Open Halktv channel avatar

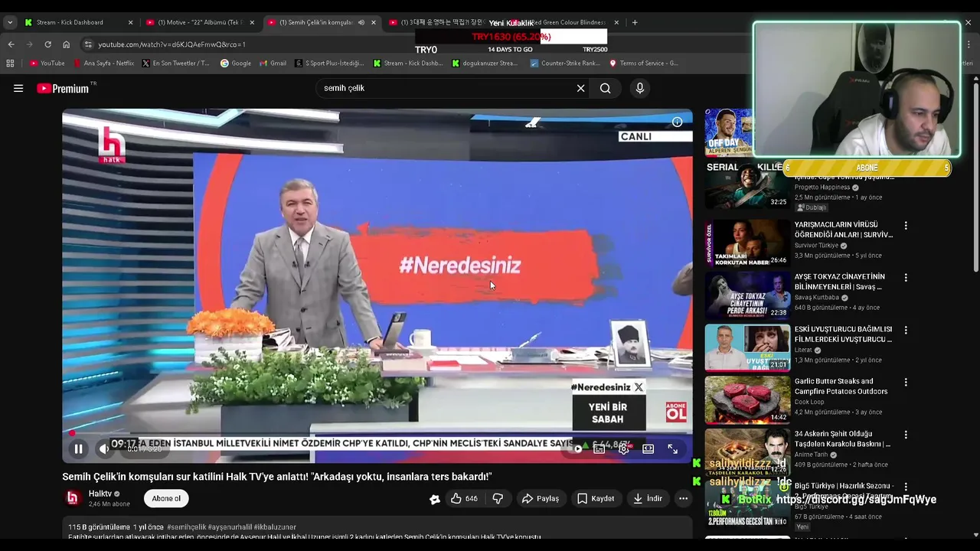point(72,498)
